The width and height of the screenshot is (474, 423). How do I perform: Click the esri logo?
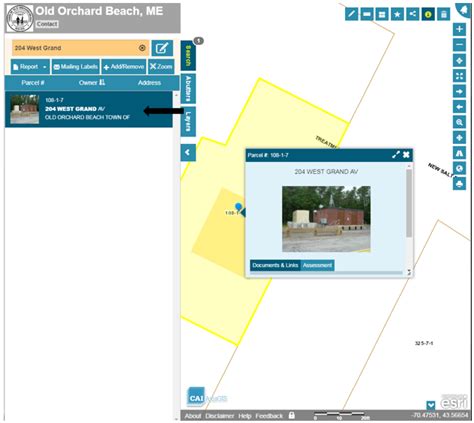[454, 402]
